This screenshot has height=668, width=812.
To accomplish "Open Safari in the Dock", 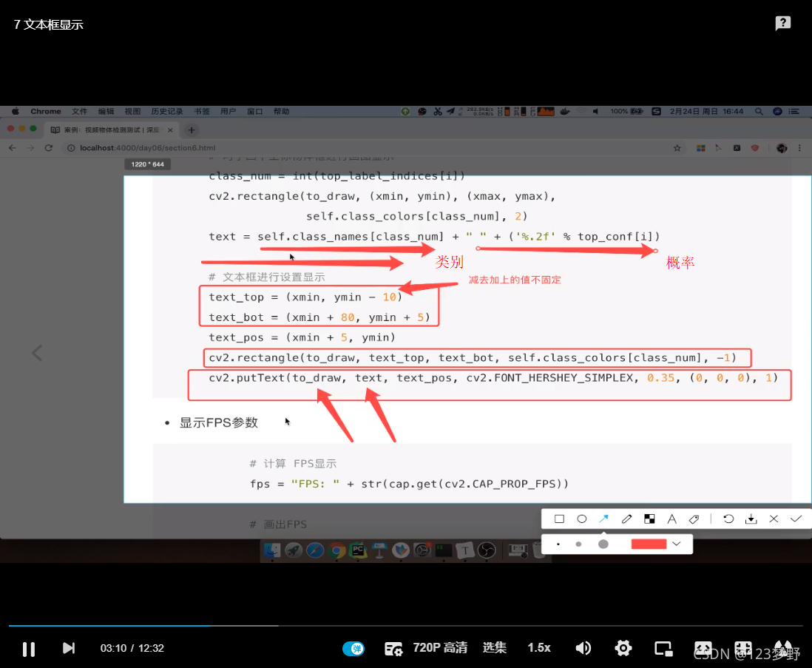I will pos(314,550).
